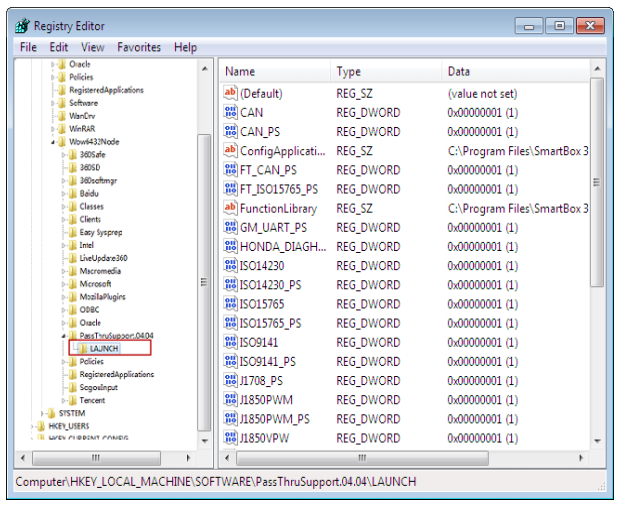Click the string icon beside (Default) value
620x507 pixels.
[230, 94]
